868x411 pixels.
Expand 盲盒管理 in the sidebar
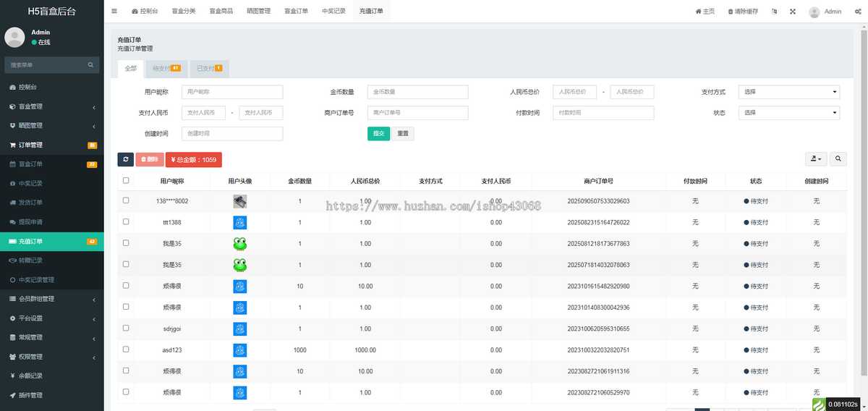[x=52, y=106]
